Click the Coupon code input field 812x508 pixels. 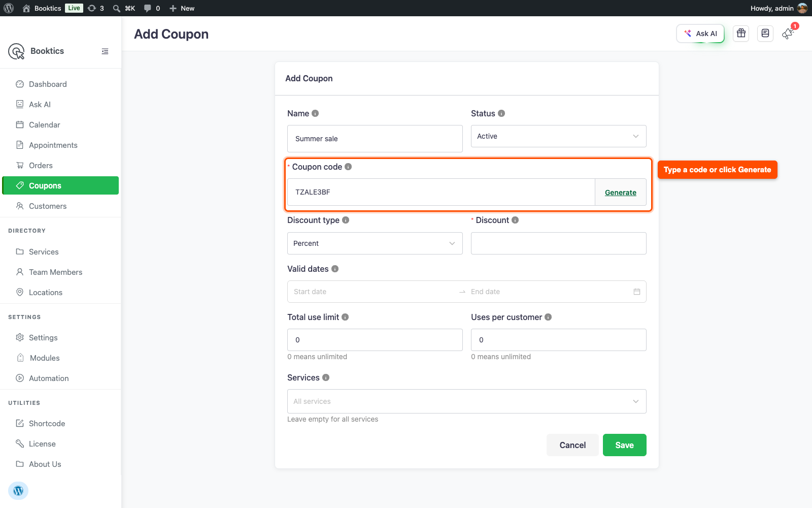tap(441, 192)
